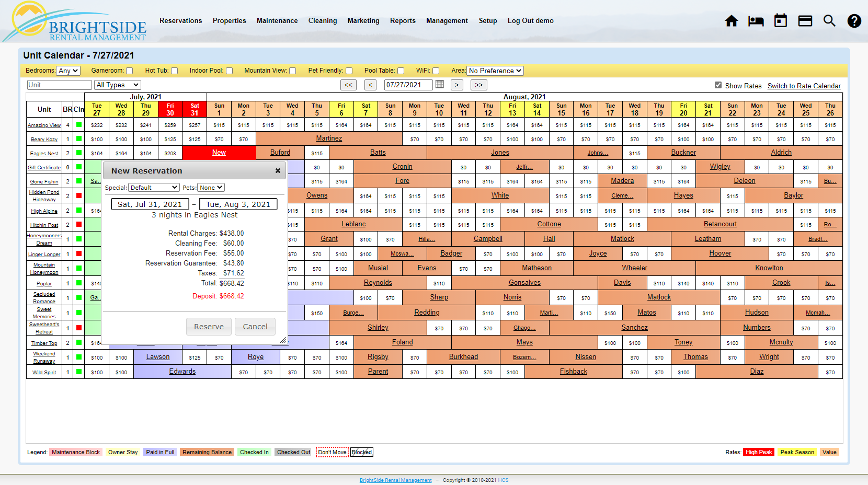
Task: Open the room/bed icon in the header
Action: click(x=756, y=21)
